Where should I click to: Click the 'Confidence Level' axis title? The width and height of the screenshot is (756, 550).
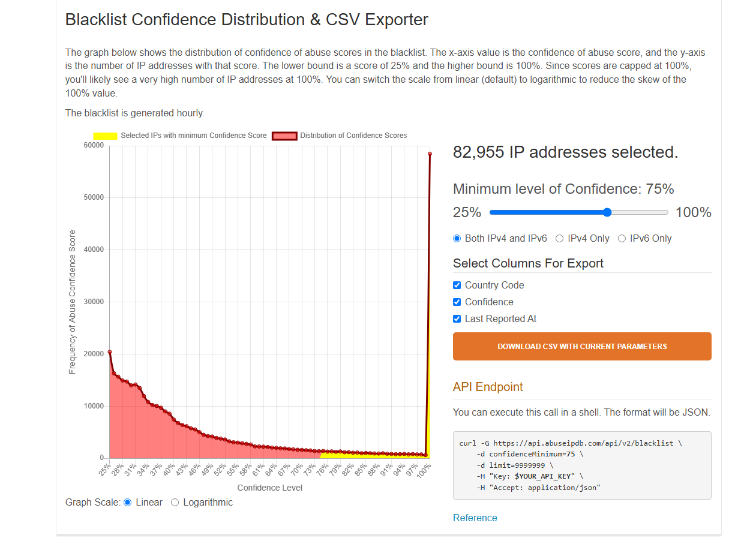click(x=270, y=488)
